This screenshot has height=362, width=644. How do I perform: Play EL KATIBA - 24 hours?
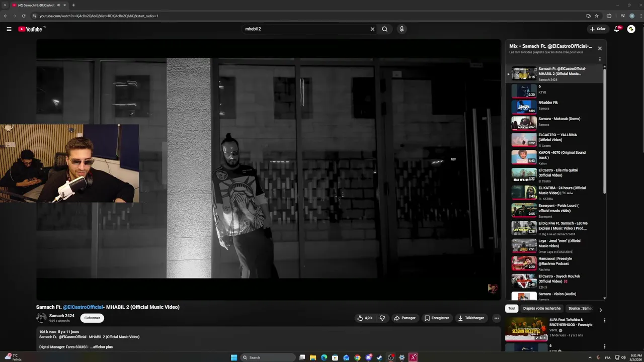tap(554, 193)
